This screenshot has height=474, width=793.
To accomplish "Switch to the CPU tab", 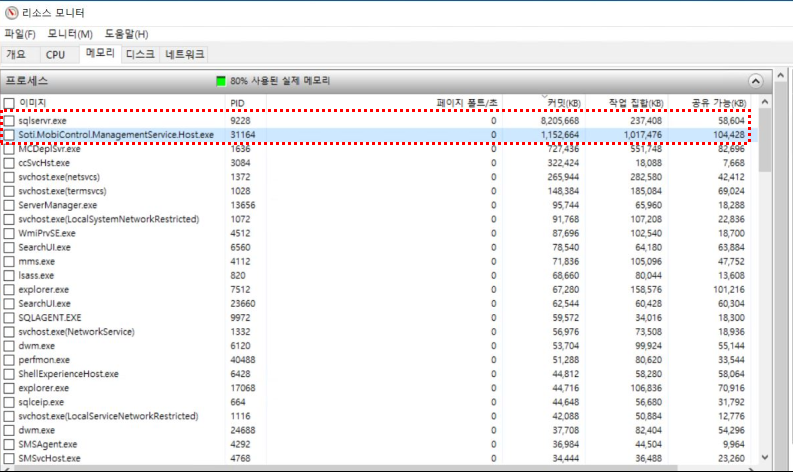I will (56, 54).
